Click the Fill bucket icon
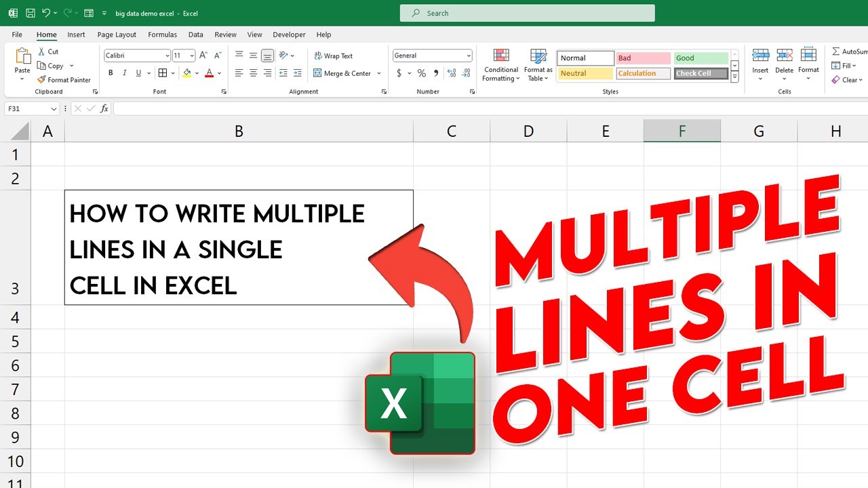 pyautogui.click(x=187, y=73)
